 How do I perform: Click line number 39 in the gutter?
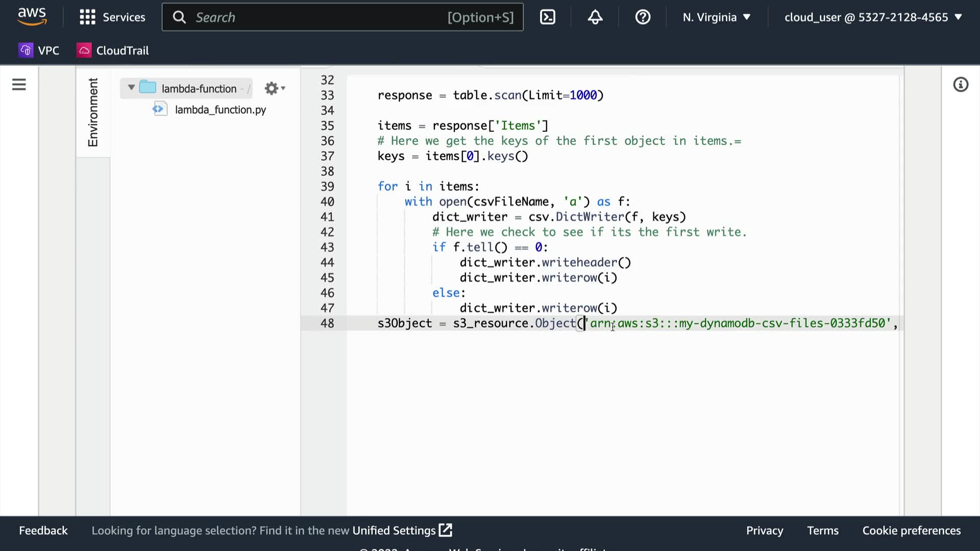pyautogui.click(x=327, y=187)
